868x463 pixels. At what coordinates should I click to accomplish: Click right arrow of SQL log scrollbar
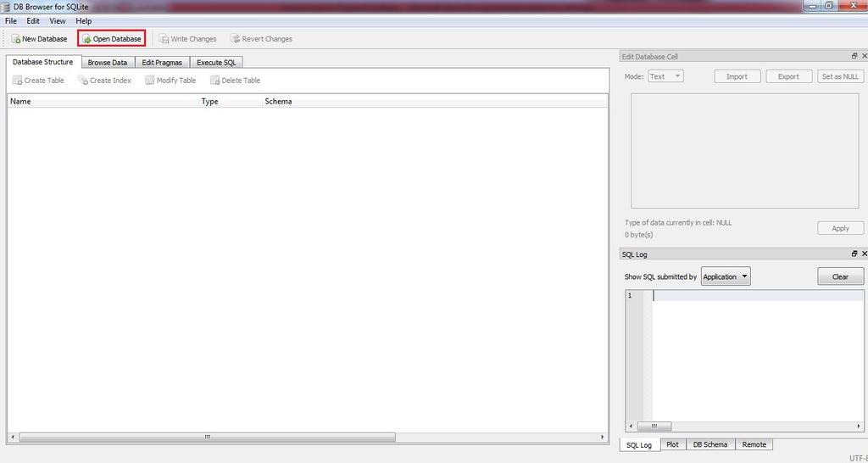860,426
